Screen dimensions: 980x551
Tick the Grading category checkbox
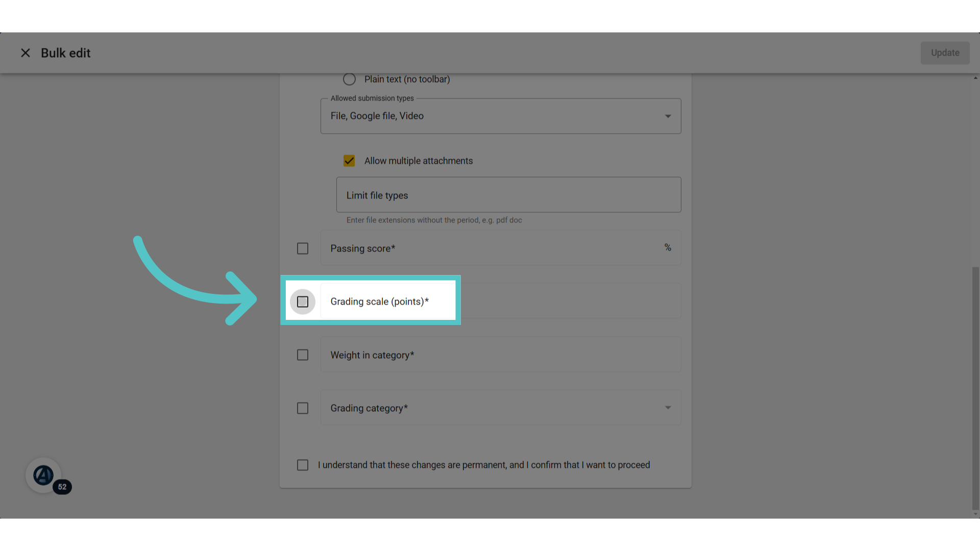(x=303, y=409)
